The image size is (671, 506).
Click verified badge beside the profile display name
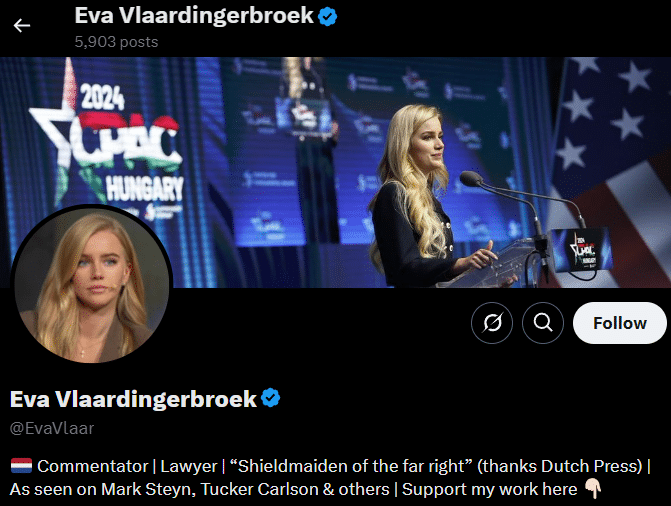[270, 398]
